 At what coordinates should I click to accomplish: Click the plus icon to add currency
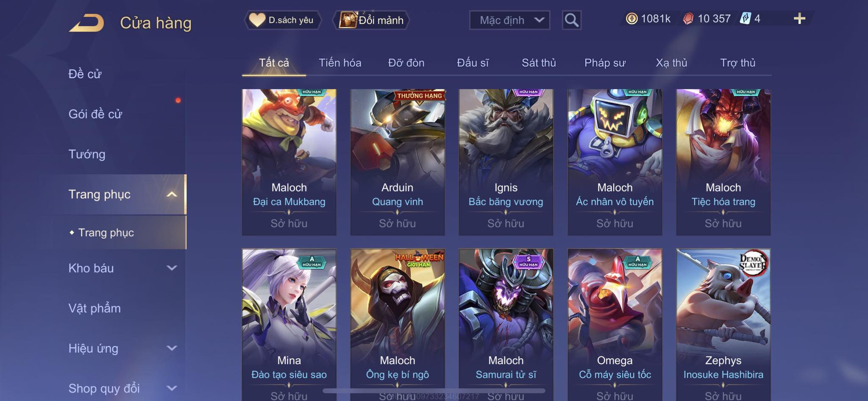(x=799, y=18)
